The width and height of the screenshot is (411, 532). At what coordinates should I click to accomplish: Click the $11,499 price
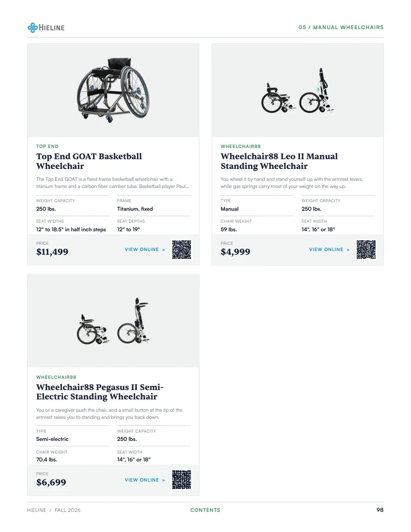(x=52, y=252)
